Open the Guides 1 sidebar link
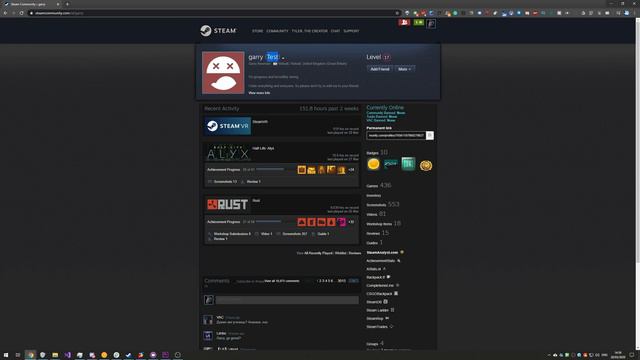This screenshot has height=360, width=640. click(374, 243)
